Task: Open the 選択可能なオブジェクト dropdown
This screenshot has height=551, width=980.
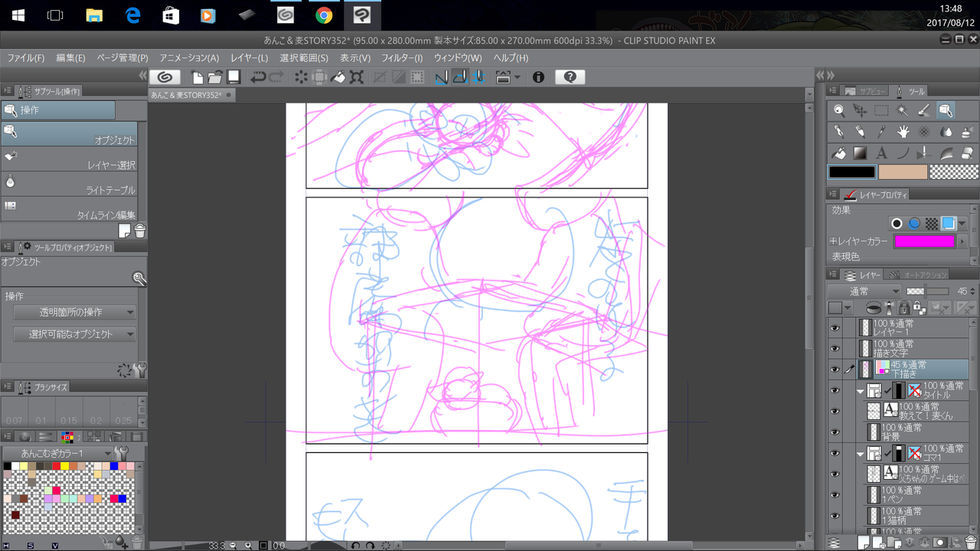Action: pyautogui.click(x=75, y=334)
